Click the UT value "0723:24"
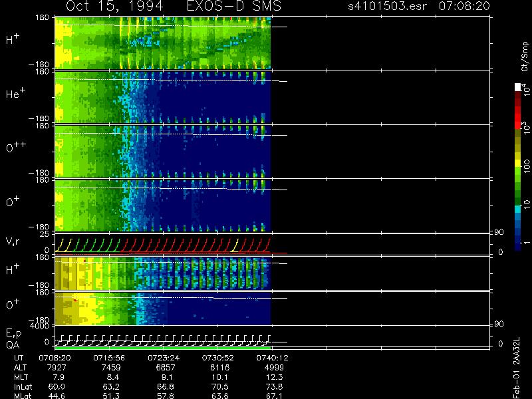532x399 pixels. [x=163, y=358]
